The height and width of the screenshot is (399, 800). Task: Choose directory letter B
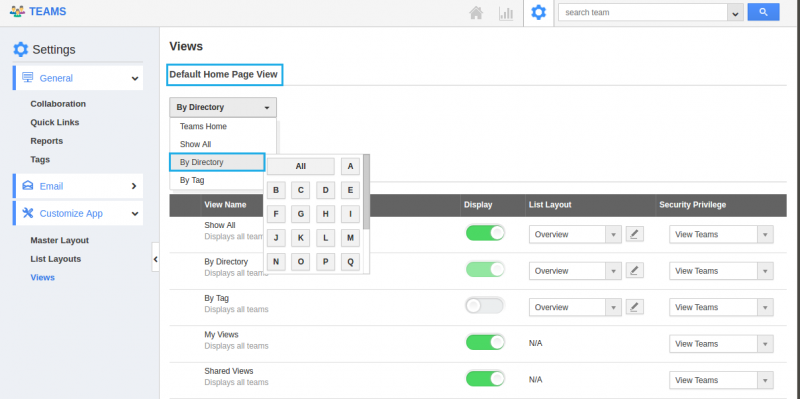[276, 190]
